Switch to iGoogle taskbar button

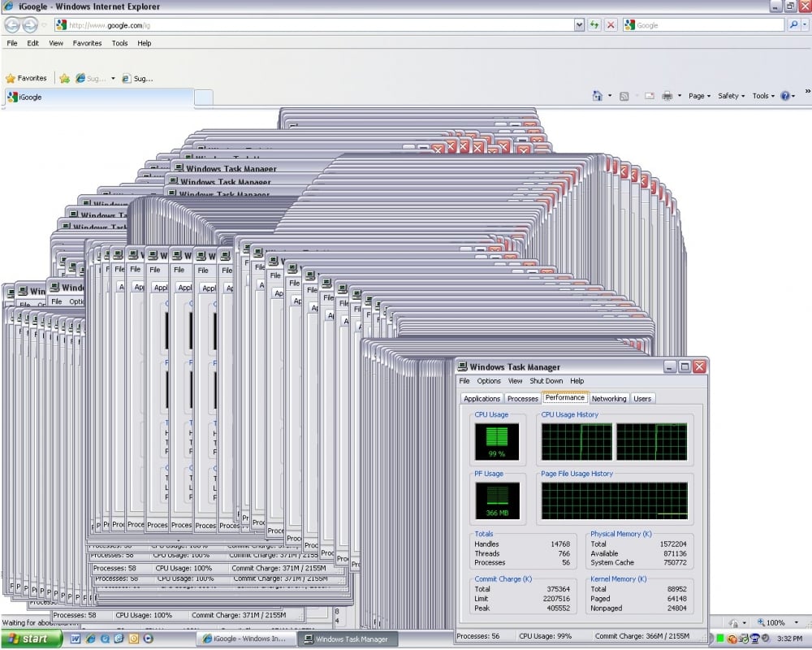pos(247,639)
